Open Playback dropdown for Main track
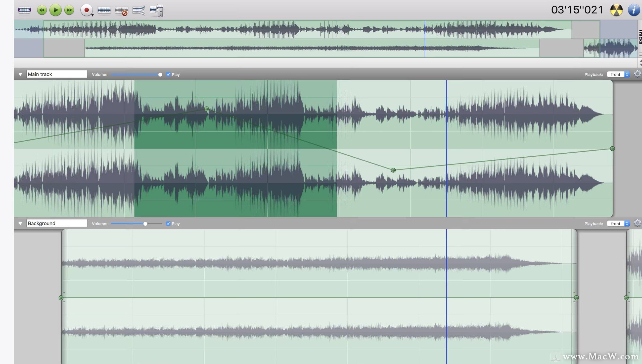Viewport: 642px width, 364px height. (x=617, y=74)
